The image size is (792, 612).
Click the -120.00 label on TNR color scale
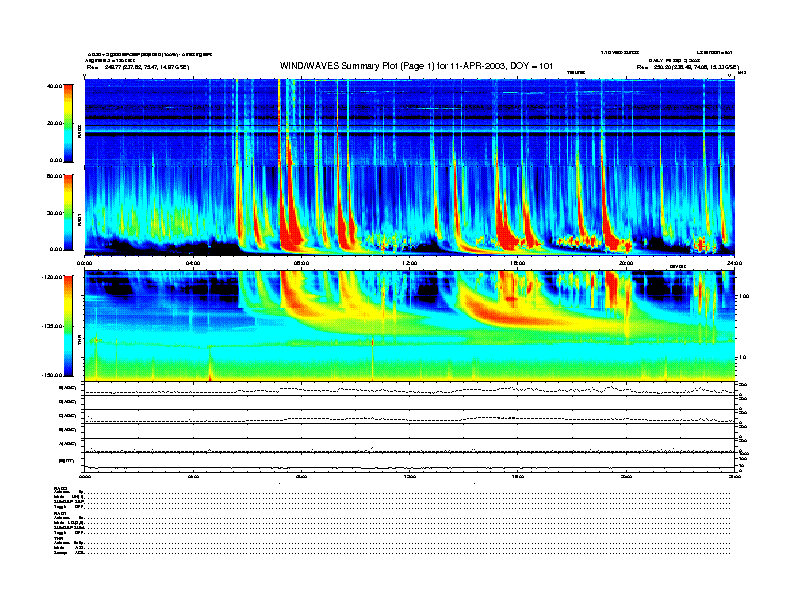53,277
